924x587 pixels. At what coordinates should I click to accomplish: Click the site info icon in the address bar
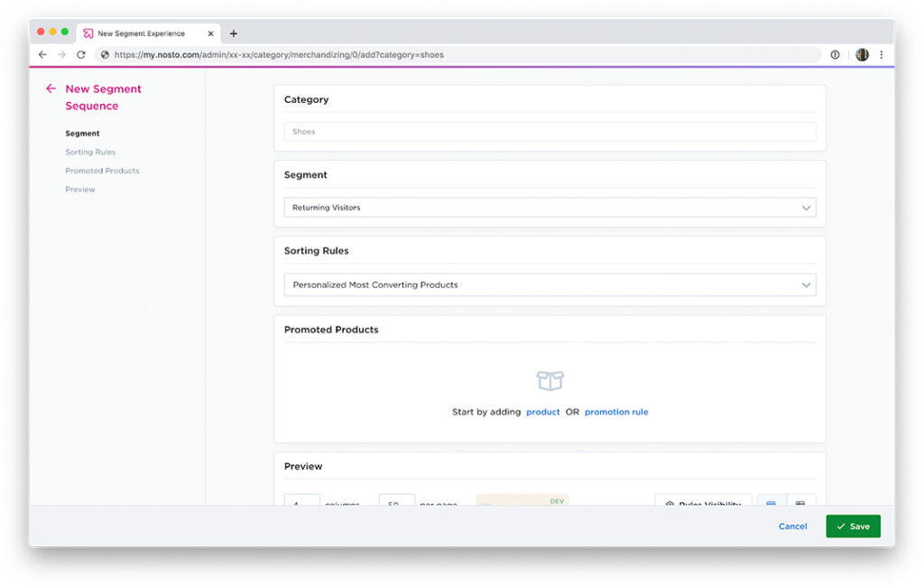(x=106, y=55)
